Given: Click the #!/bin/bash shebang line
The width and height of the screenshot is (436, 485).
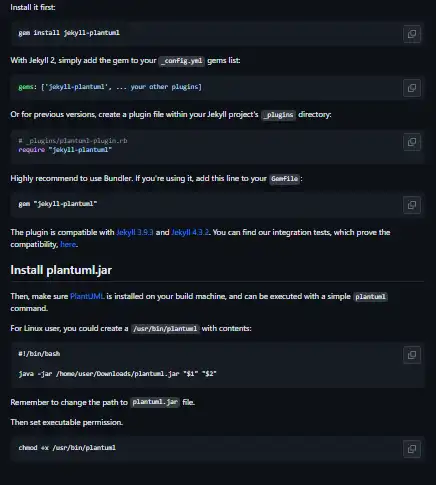Looking at the screenshot, I should coord(39,354).
